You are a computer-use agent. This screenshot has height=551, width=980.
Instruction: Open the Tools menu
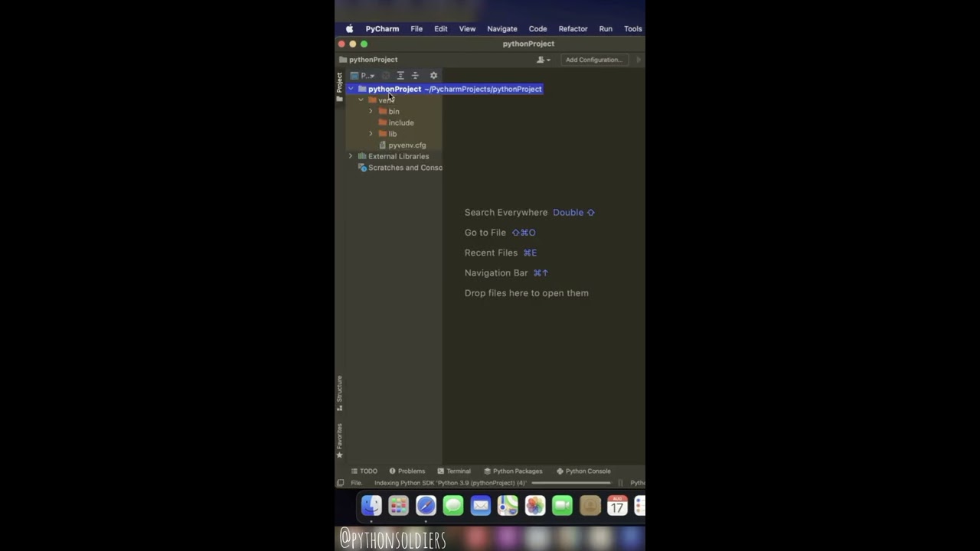[633, 29]
